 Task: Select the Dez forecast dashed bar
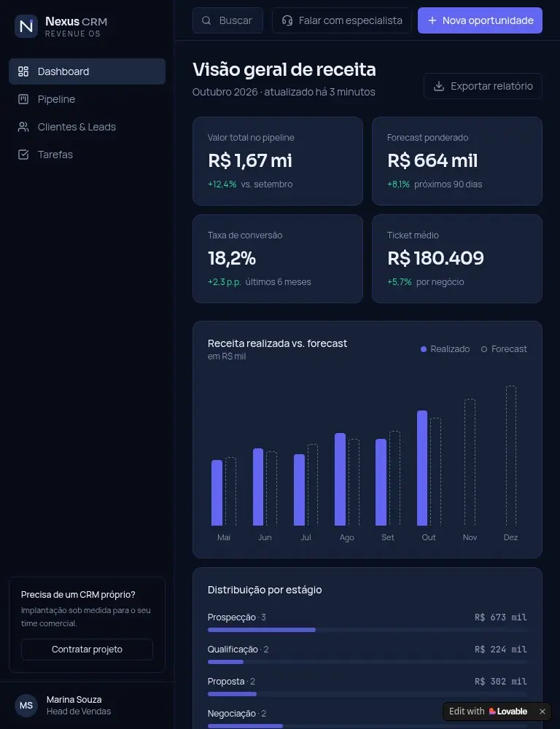[x=511, y=456]
